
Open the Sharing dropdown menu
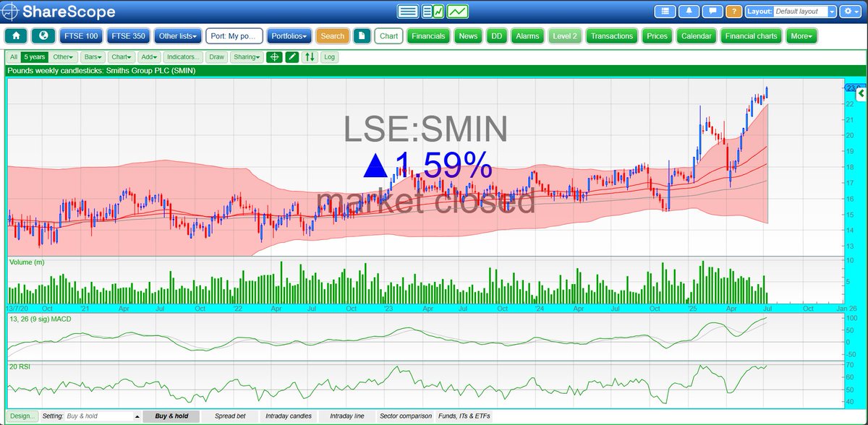point(247,56)
